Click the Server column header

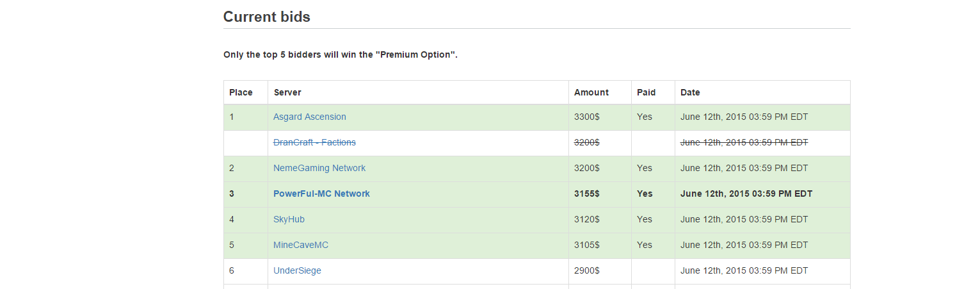pos(287,92)
